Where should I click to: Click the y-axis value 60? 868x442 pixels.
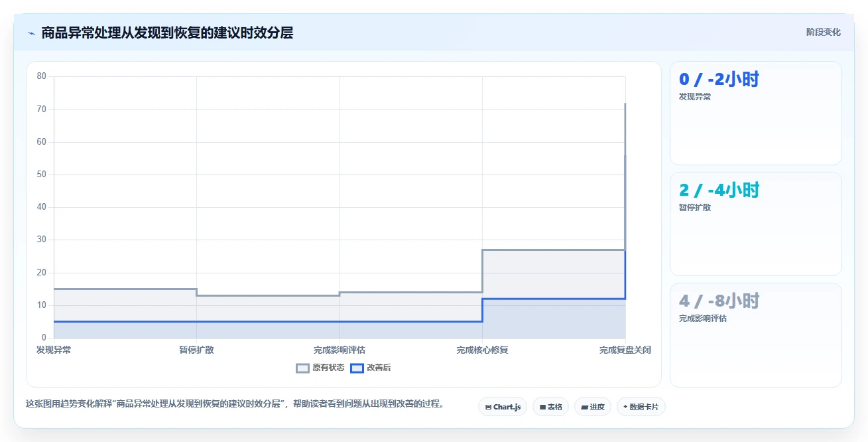[42, 142]
